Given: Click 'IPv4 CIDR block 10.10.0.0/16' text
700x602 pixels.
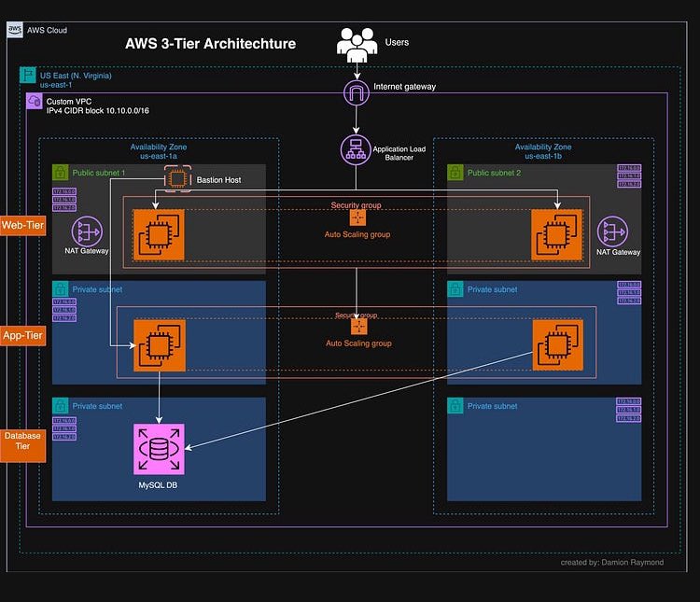Looking at the screenshot, I should coord(98,110).
